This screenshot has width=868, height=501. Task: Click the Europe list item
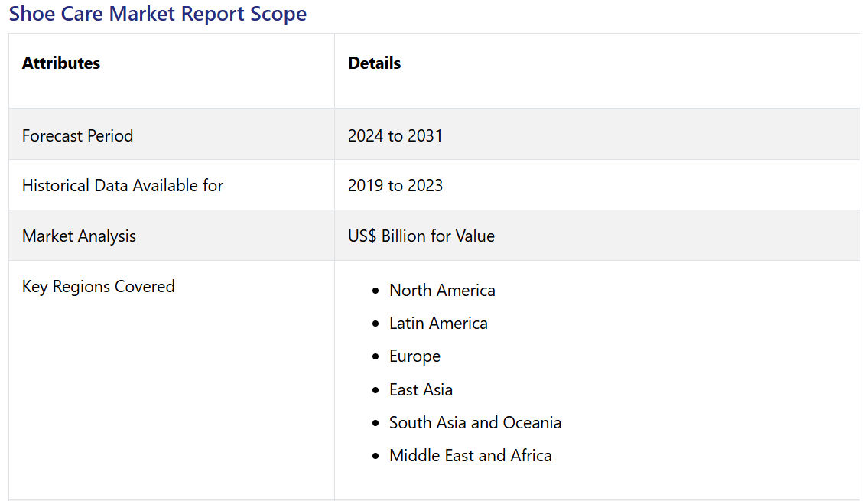[414, 356]
